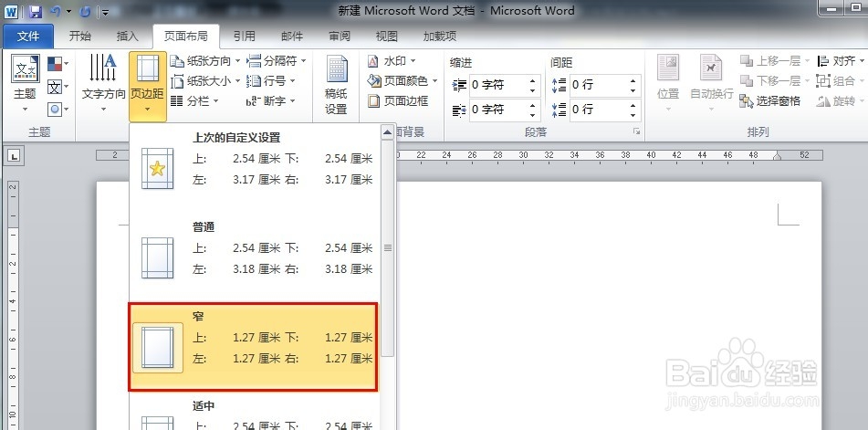Open Align (对齐) menu
Screen dimensions: 868x430
point(841,61)
